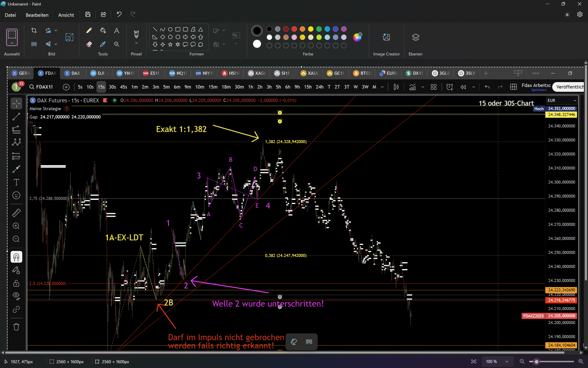The width and height of the screenshot is (588, 368).
Task: Open the zoom percentage dropdown
Action: (x=507, y=361)
